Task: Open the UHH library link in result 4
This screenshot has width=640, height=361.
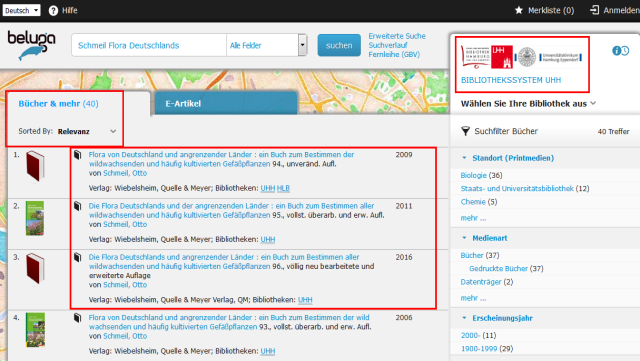Action: [x=268, y=351]
